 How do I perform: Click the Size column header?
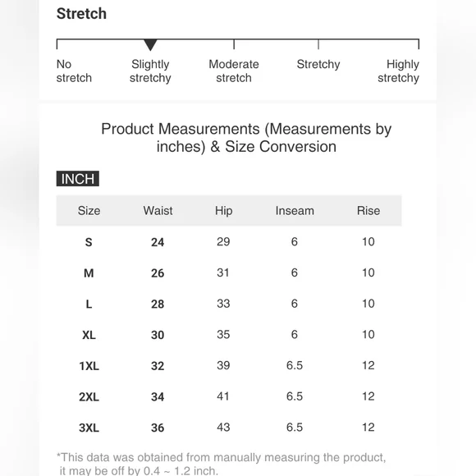pos(89,211)
